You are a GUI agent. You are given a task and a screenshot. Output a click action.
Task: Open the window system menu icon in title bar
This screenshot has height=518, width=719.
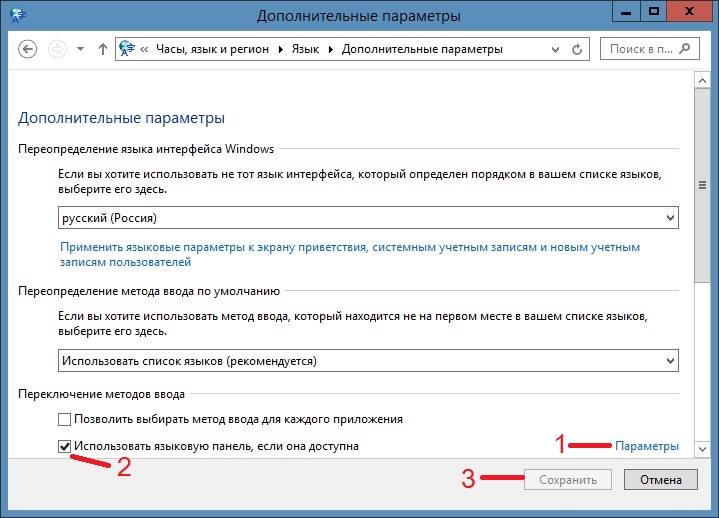pyautogui.click(x=17, y=15)
